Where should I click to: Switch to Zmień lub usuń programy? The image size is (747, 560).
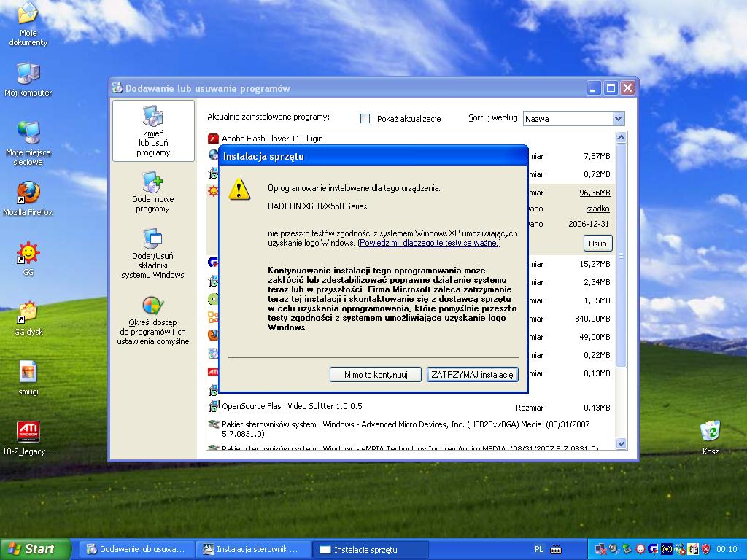click(x=153, y=131)
